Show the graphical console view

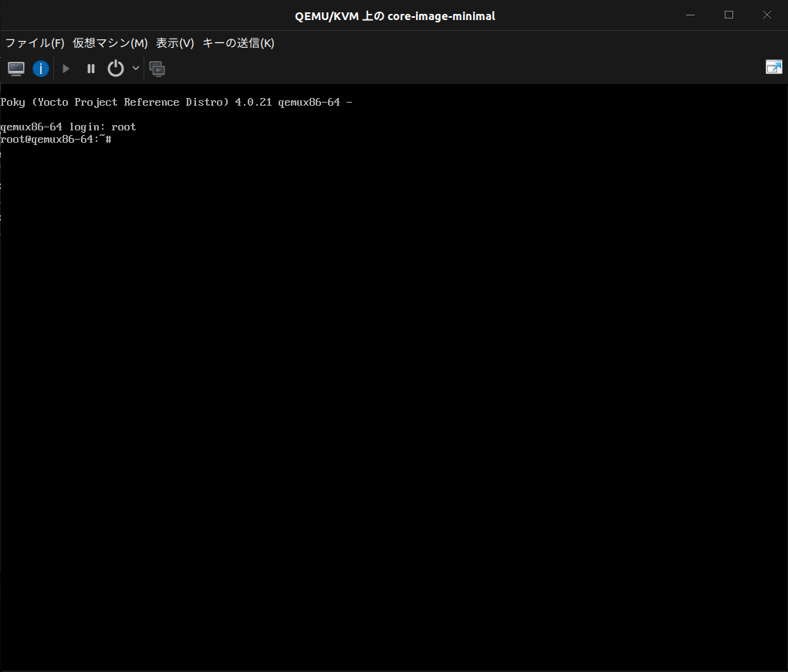pyautogui.click(x=16, y=69)
